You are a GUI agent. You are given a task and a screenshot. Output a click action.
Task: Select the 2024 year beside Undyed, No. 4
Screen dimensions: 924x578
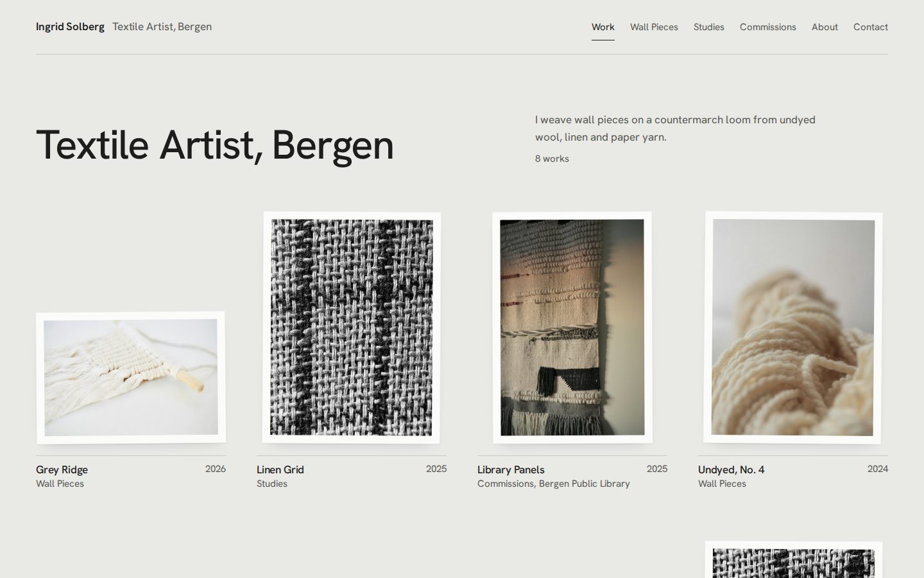(878, 469)
